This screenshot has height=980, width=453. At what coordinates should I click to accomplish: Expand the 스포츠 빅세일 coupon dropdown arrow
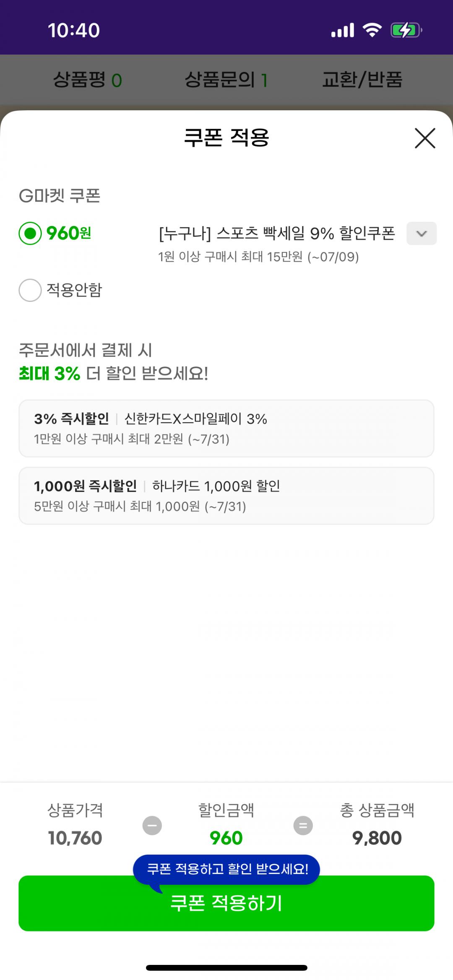pos(421,233)
